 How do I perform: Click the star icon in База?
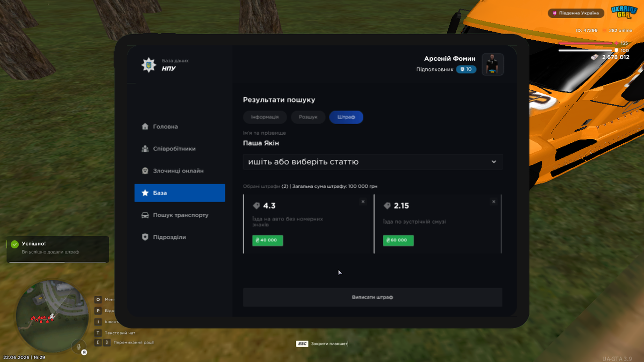[145, 193]
